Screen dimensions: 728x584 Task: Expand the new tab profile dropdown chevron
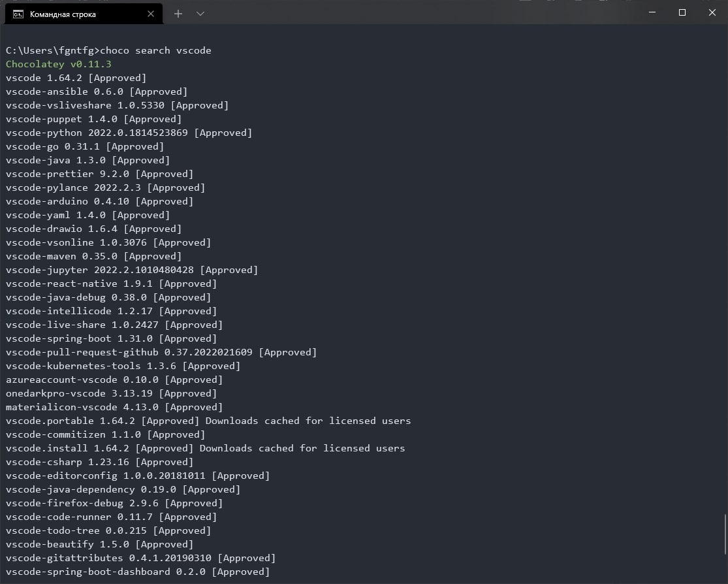200,14
